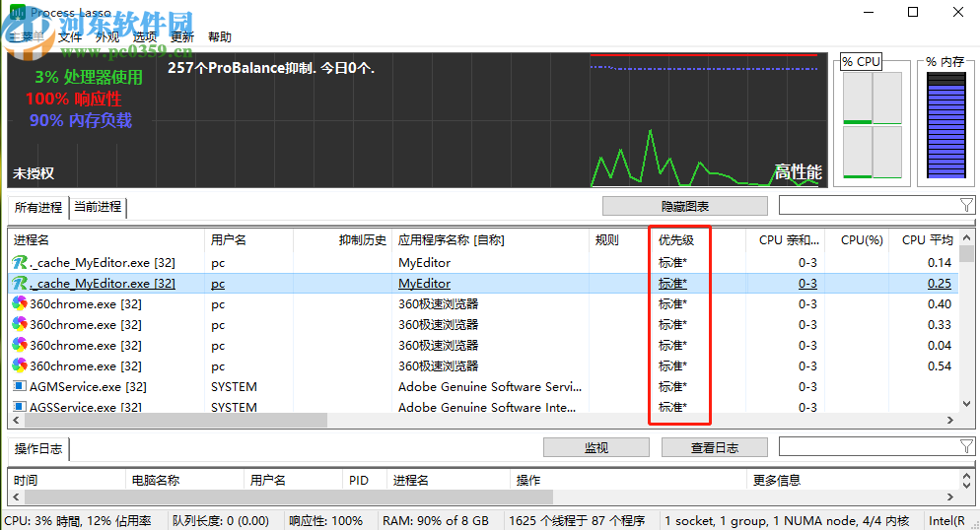This screenshot has width=980, height=530.
Task: Click scroll right arrow of process list
Action: [950, 420]
